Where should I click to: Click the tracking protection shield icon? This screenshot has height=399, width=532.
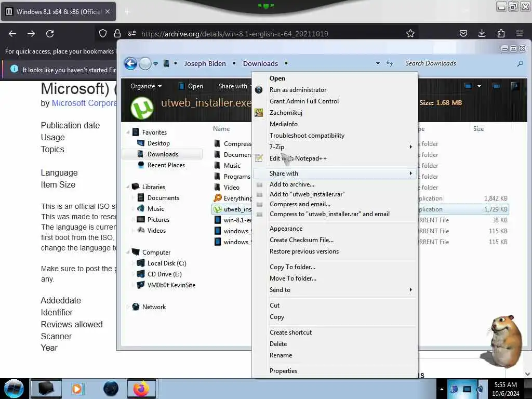tap(103, 33)
